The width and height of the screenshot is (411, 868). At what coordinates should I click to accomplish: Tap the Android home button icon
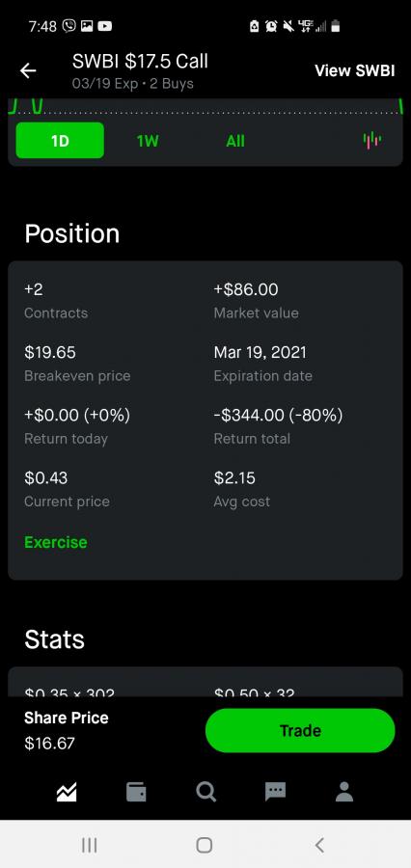click(205, 845)
